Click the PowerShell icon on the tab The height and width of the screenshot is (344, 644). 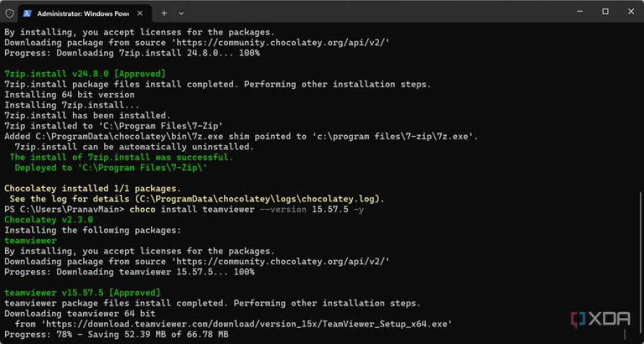28,13
